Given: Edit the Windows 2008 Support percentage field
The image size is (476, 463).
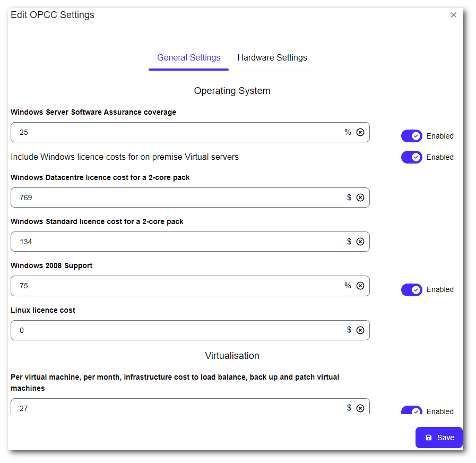Looking at the screenshot, I should pos(175,286).
